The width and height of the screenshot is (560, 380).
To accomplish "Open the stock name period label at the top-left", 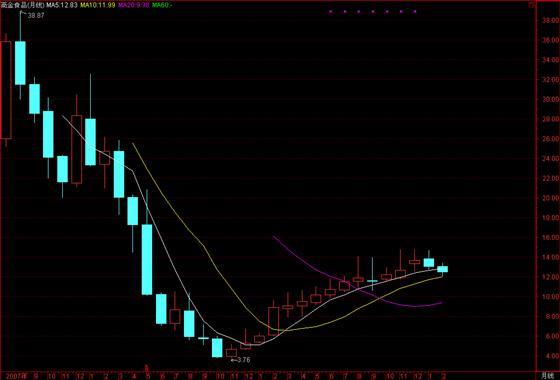I will pos(22,5).
